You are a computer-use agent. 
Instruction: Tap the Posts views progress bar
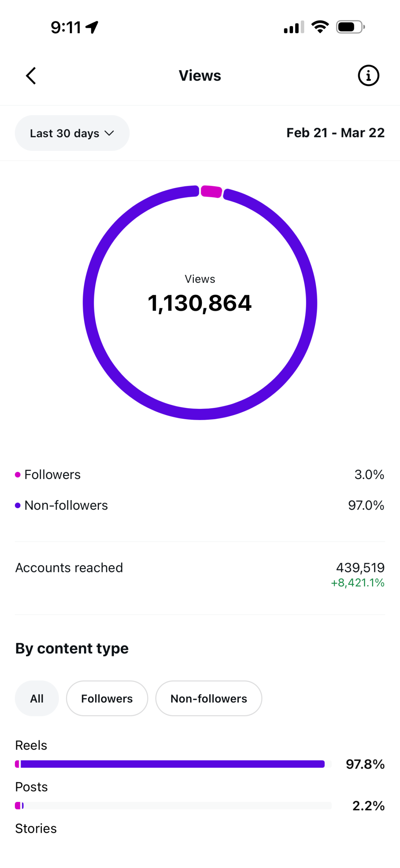point(173,806)
